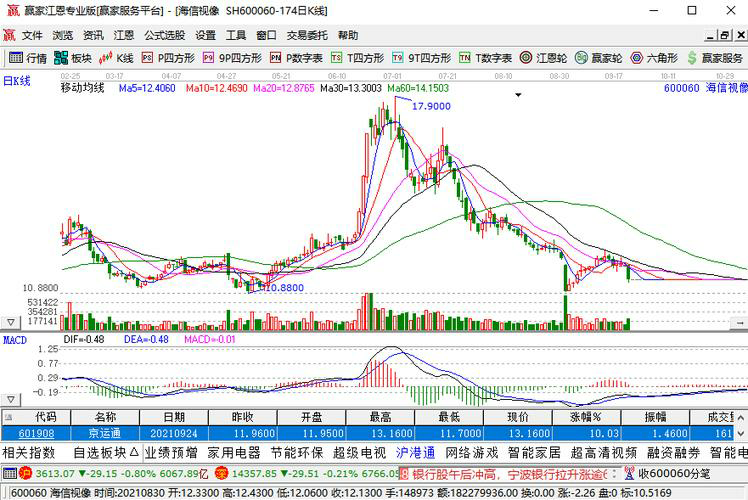Restore the inner child window
The image size is (748, 500).
click(725, 35)
